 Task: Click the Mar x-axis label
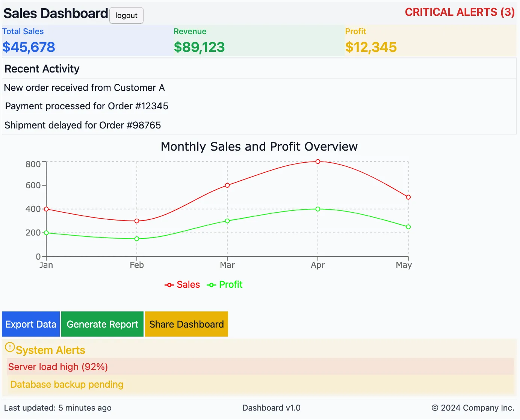[x=227, y=265]
